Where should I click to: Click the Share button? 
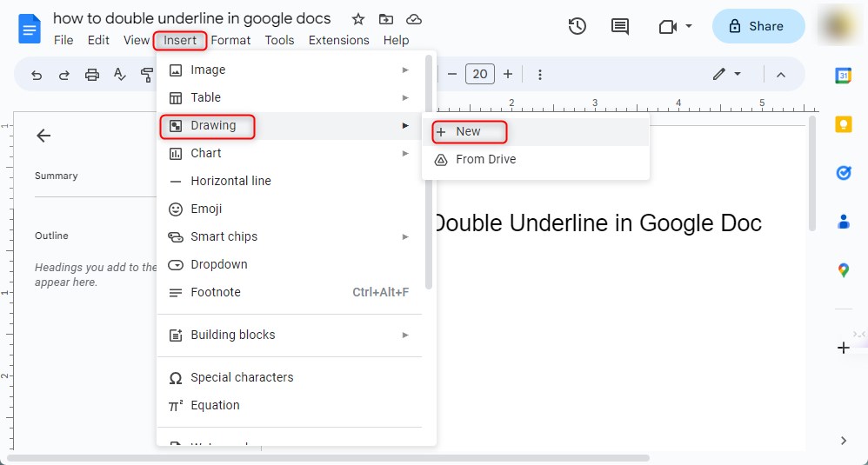(758, 26)
